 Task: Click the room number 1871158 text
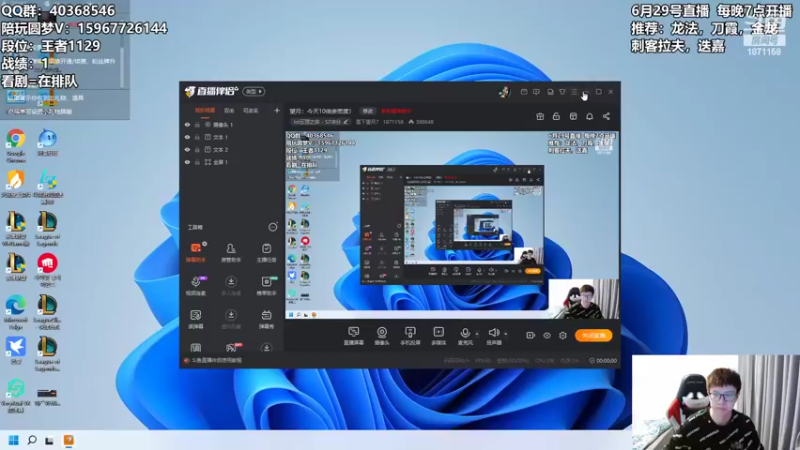pos(393,122)
